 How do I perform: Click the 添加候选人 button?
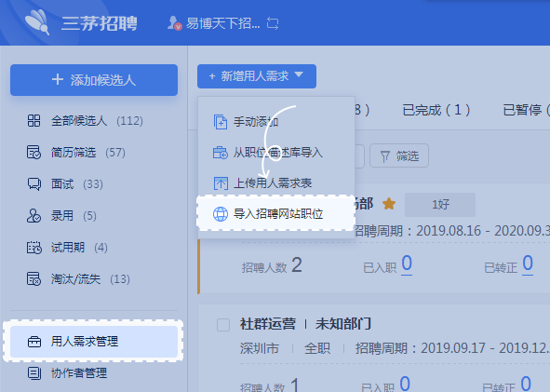[94, 80]
